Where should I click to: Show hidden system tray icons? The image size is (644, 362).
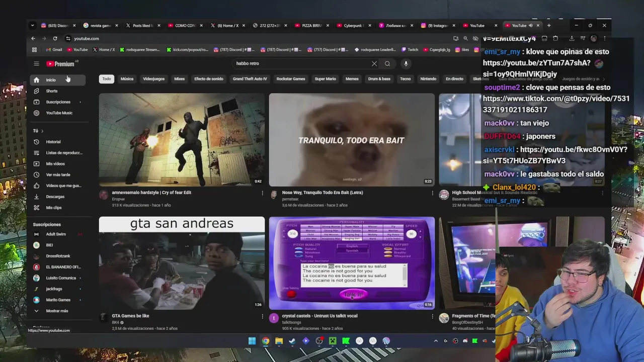click(x=436, y=341)
